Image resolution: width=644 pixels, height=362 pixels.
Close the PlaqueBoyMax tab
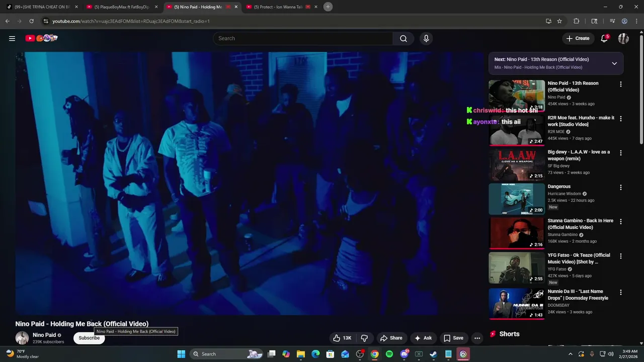pos(156,7)
